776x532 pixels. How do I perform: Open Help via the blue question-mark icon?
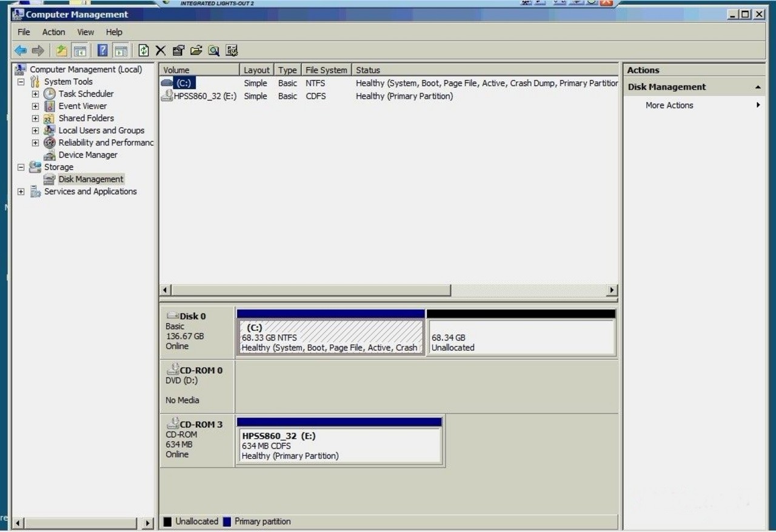[103, 51]
